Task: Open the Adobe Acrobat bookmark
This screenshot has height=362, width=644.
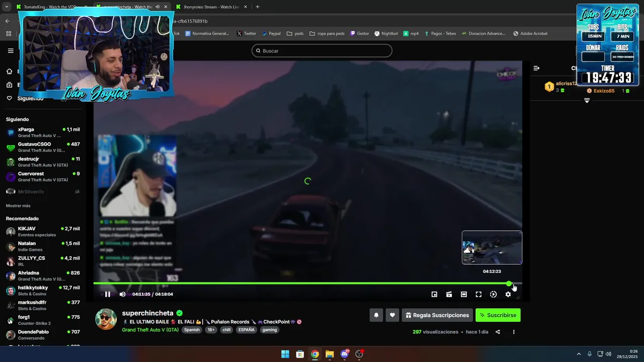Action: 530,34
